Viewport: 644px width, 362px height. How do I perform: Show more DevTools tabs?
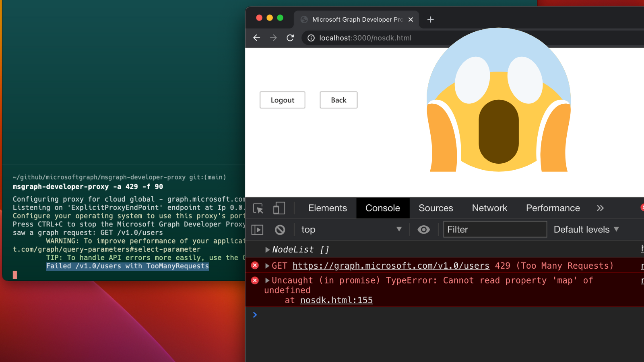coord(600,208)
